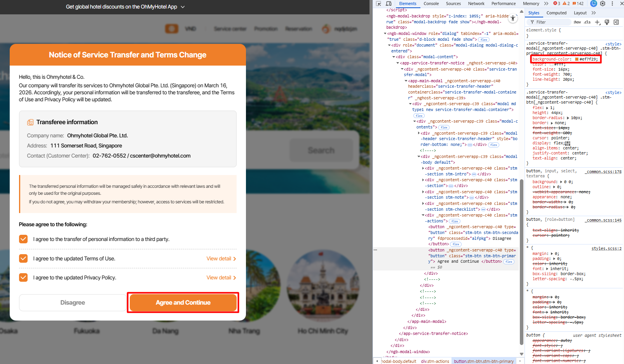Image resolution: width=624 pixels, height=364 pixels.
Task: Collapse the modal-content div node
Action: (x=394, y=57)
